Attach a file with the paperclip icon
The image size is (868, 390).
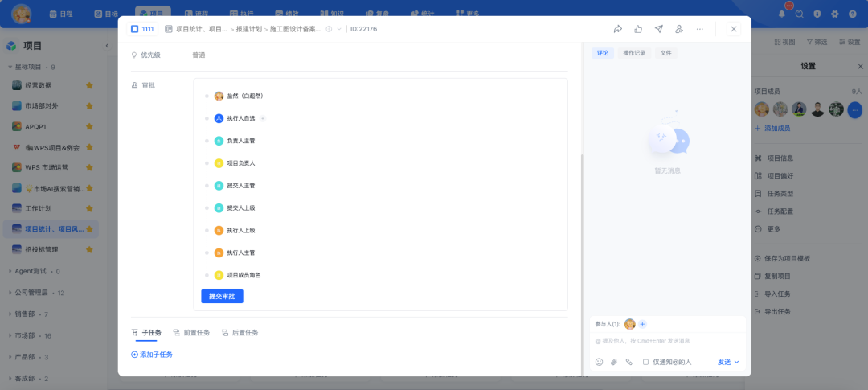click(614, 362)
